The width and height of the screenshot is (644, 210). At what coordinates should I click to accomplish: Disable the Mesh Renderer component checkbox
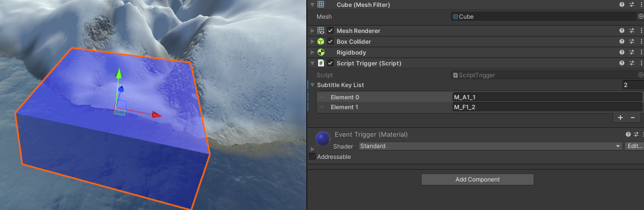[x=330, y=30]
